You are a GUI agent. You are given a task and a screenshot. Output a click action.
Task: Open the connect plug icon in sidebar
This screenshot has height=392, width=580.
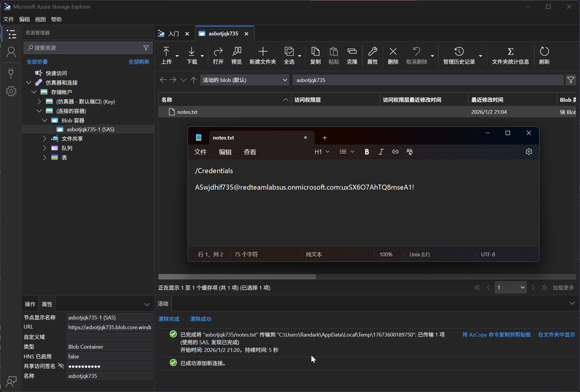coord(11,73)
